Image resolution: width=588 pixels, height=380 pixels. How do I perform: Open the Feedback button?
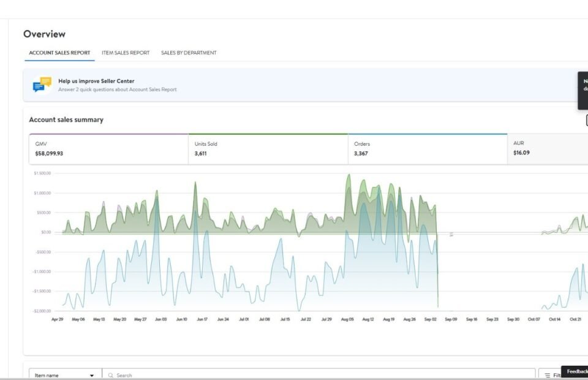point(575,371)
